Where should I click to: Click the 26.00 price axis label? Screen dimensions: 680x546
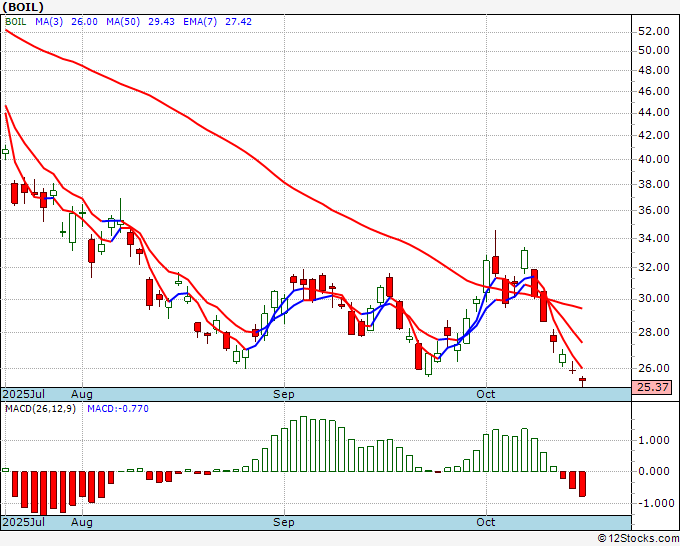pos(654,368)
